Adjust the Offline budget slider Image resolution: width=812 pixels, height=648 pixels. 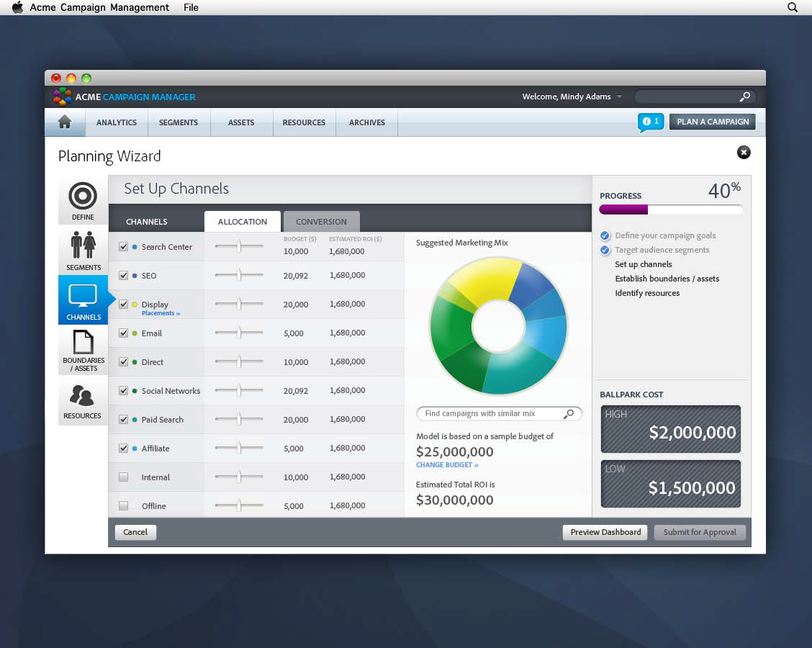tap(239, 505)
